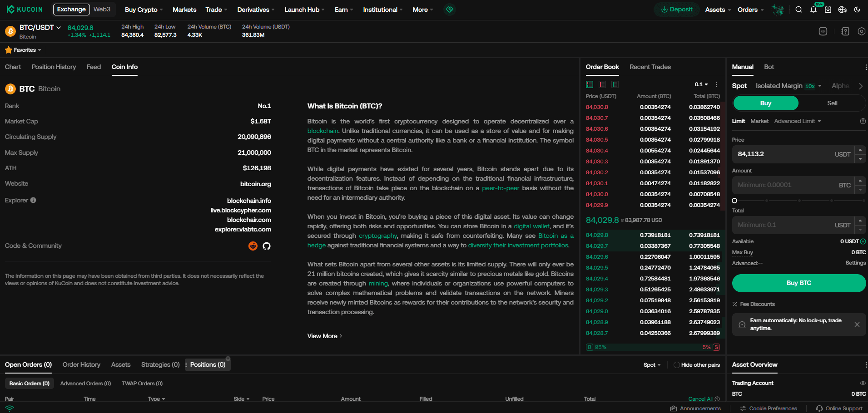Open the bitcoin.org website link
This screenshot has height=413, width=868.
point(256,184)
